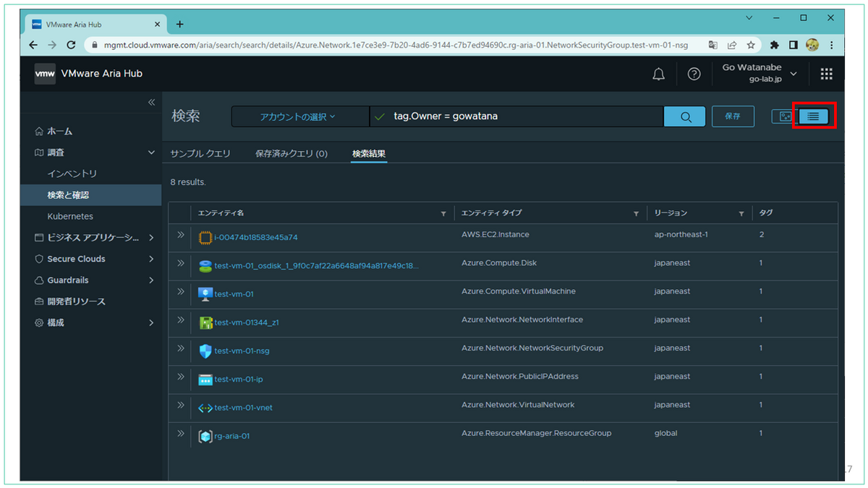This screenshot has height=488, width=868.
Task: Expand the test-vm-01_osdisk row details
Action: (x=181, y=263)
